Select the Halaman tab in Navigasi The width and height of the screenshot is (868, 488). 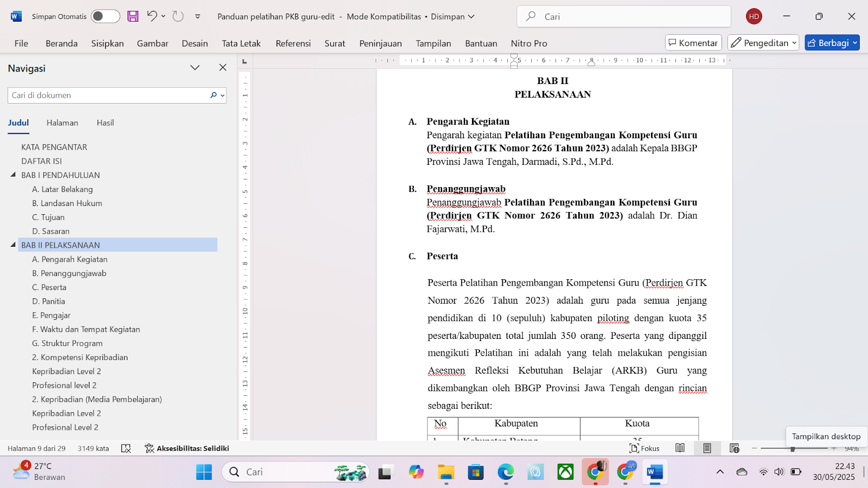[62, 123]
